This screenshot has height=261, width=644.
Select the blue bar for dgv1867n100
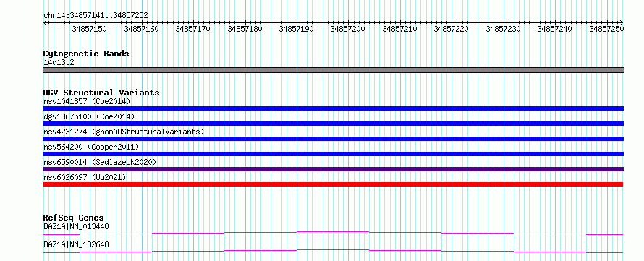pos(333,124)
